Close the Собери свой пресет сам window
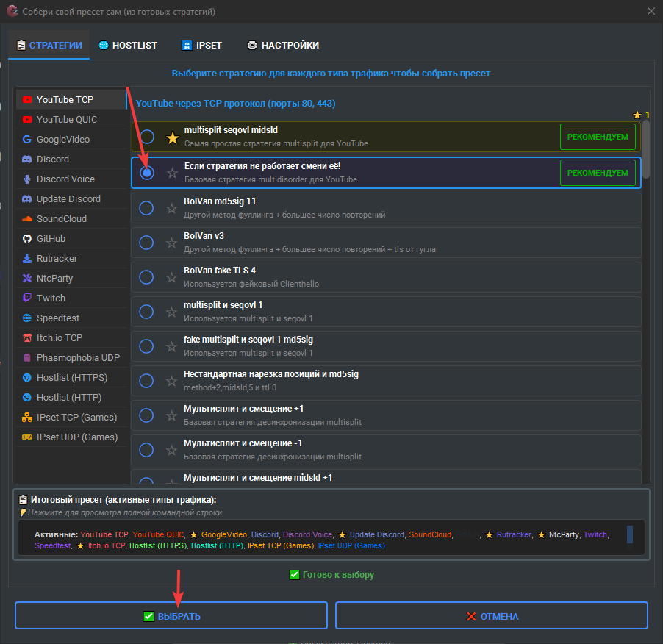The image size is (663, 644). [x=651, y=12]
